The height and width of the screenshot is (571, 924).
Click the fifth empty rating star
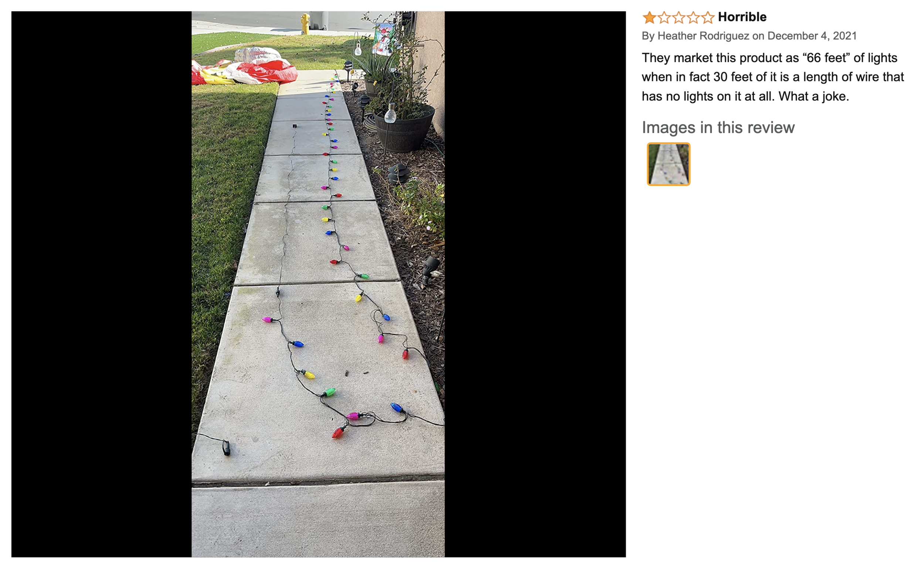708,17
